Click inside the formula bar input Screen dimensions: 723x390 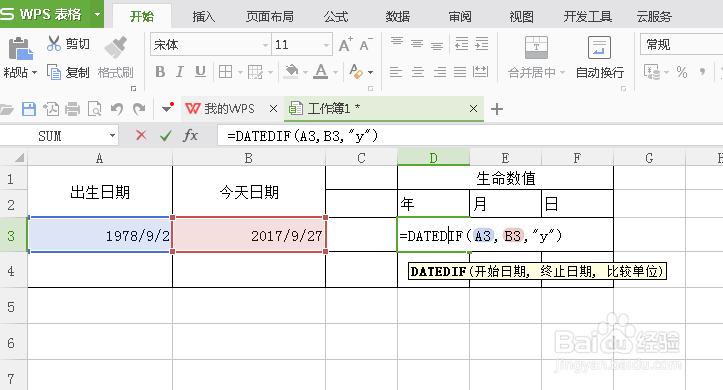pyautogui.click(x=470, y=136)
